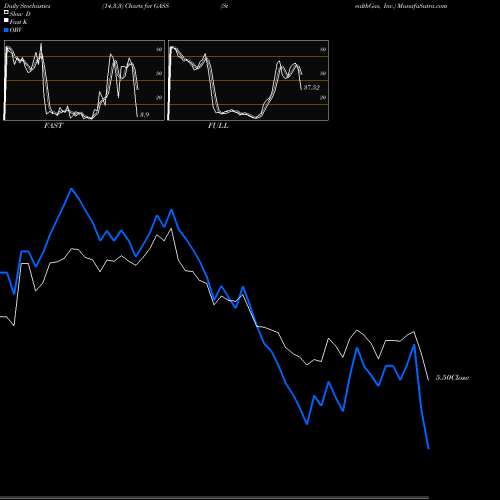500x500 pixels.
Task: Click the 'Slow D' legend label
Action: point(20,14)
